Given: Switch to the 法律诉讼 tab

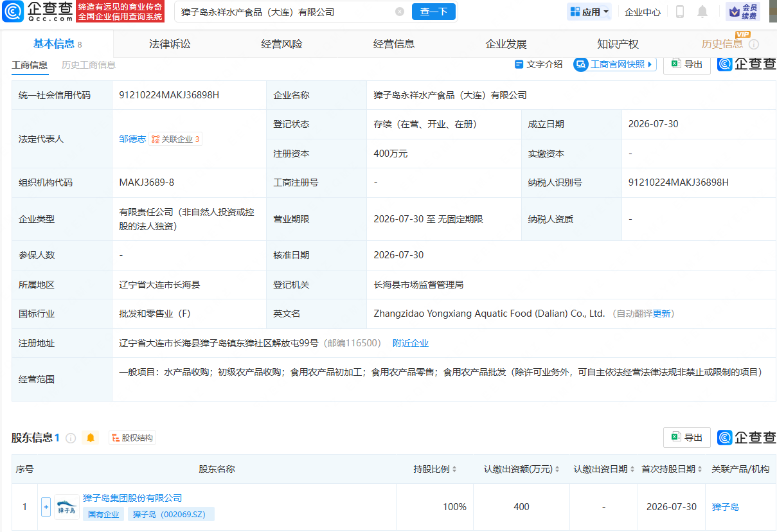Looking at the screenshot, I should 170,44.
